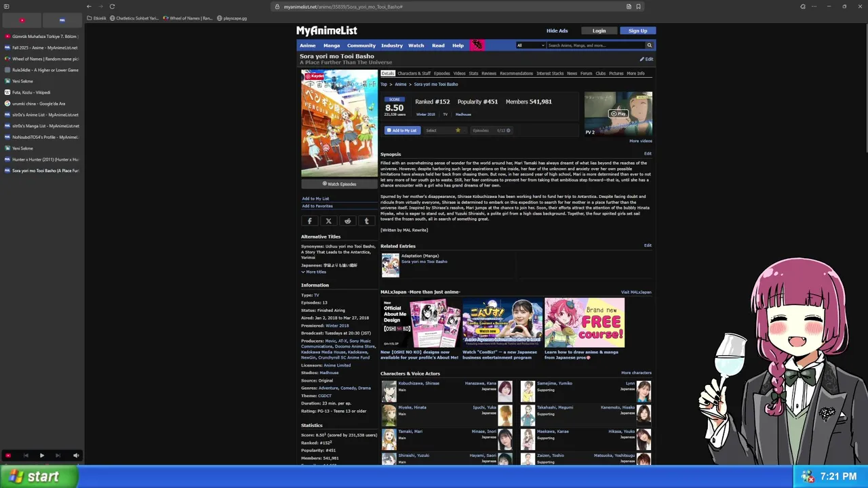Open the 'Fall 2025 - Anime' tab

pos(41,47)
